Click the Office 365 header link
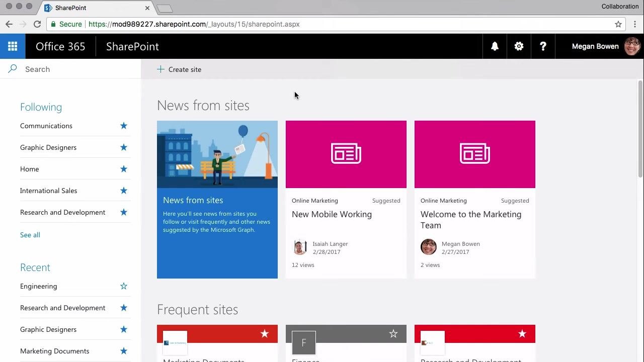The image size is (644, 362). (x=60, y=46)
